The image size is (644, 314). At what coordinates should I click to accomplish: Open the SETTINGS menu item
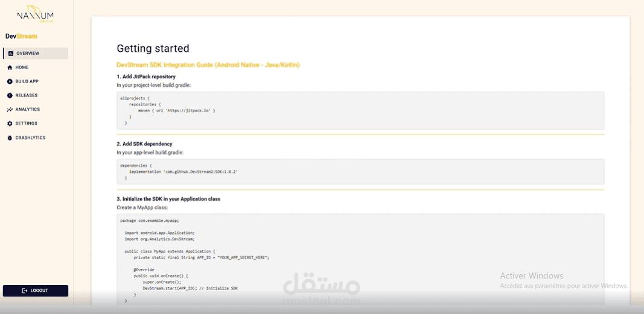36,124
